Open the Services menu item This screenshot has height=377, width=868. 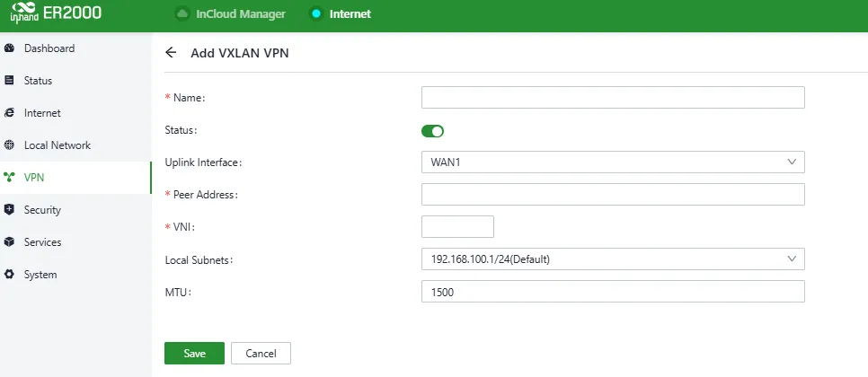pos(75,242)
